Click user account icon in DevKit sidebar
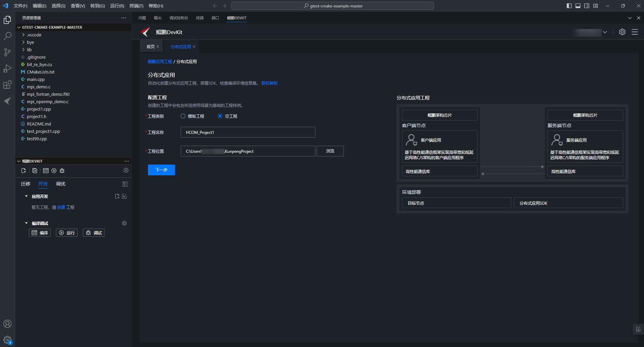This screenshot has width=644, height=347. click(x=126, y=170)
